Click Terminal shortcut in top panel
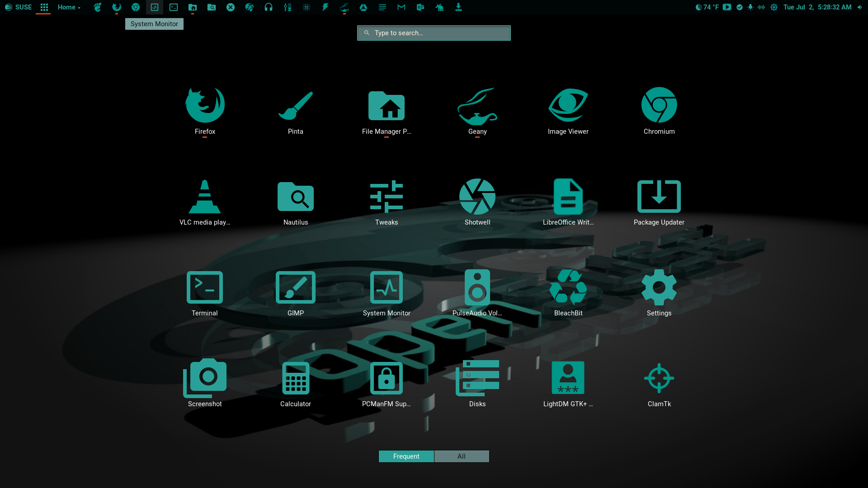868x488 pixels. click(174, 7)
